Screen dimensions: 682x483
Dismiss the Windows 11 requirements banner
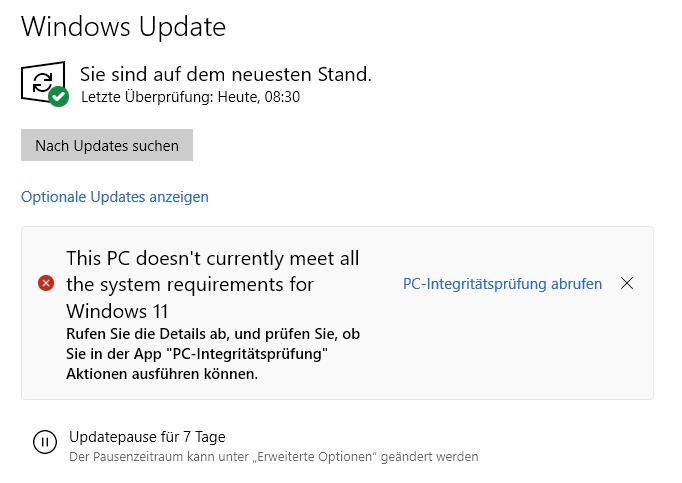(627, 284)
